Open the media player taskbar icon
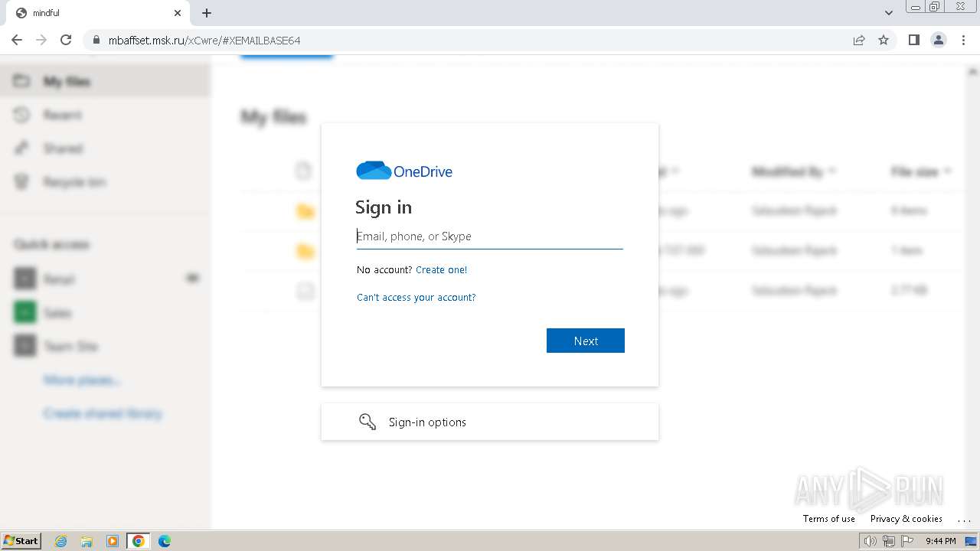The height and width of the screenshot is (551, 980). coord(113,541)
